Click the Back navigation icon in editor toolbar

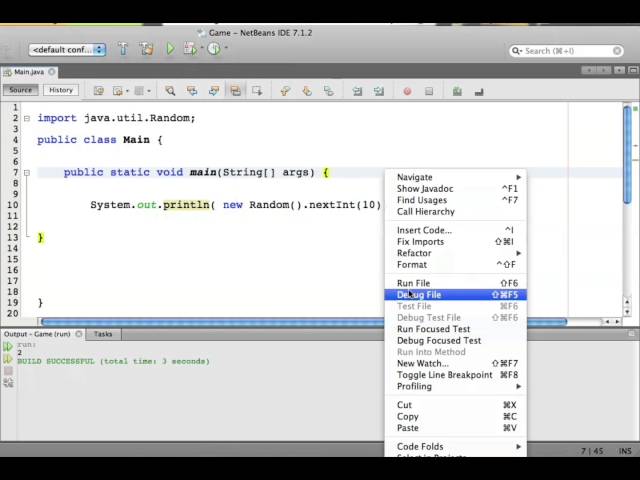[118, 91]
